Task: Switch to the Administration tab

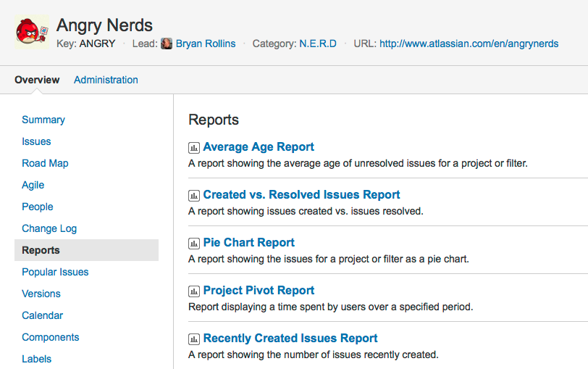Action: click(106, 80)
